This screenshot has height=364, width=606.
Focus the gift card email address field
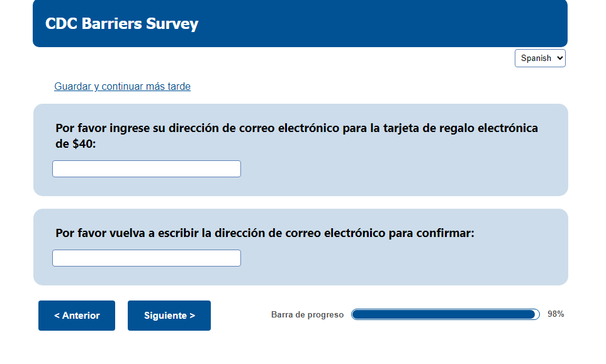[146, 168]
